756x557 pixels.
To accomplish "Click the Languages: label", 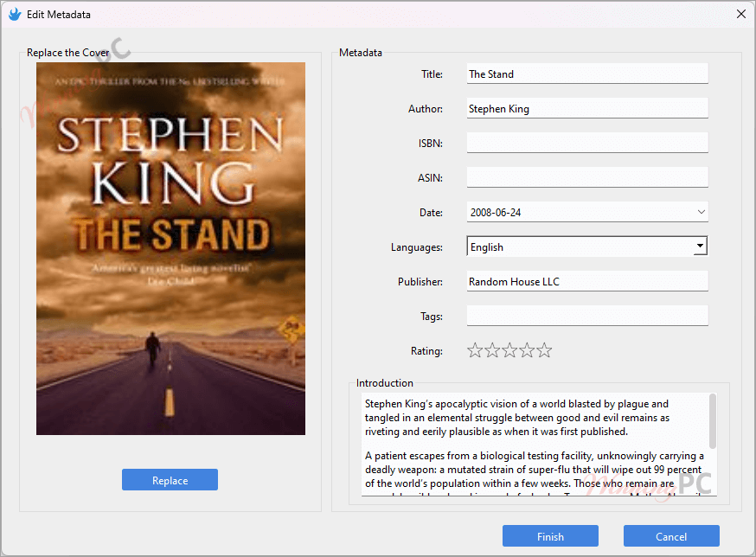I will (x=417, y=247).
